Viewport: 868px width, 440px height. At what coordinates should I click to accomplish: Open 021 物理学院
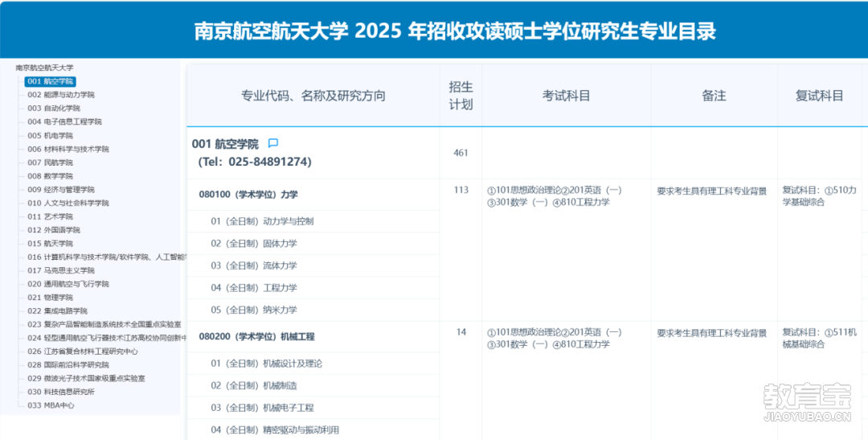click(51, 298)
